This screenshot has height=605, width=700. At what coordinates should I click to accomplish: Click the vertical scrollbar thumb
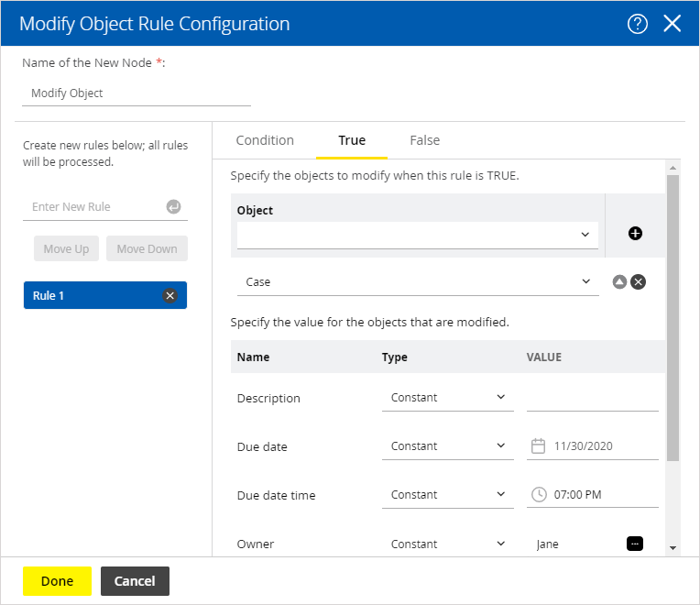(673, 318)
